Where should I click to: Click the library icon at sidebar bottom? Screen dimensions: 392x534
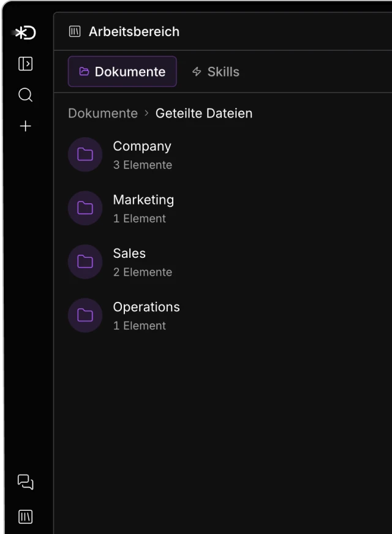point(25,517)
